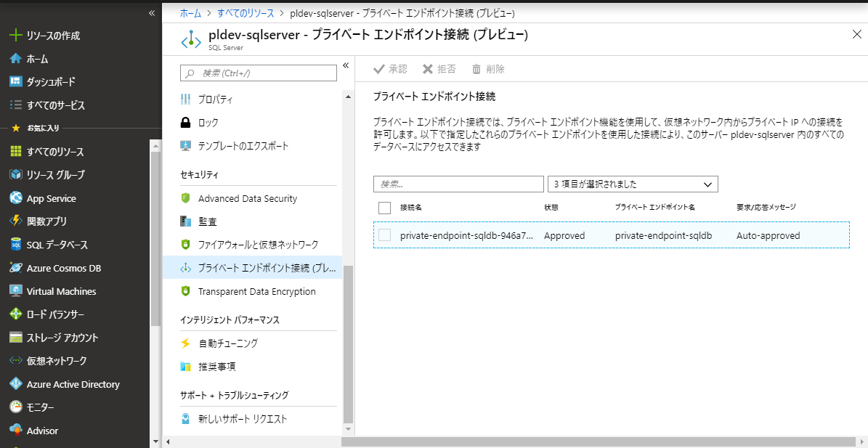Screen dimensions: 868x448
Task: Click the star icon beside お気に入り
Action: pyautogui.click(x=15, y=129)
